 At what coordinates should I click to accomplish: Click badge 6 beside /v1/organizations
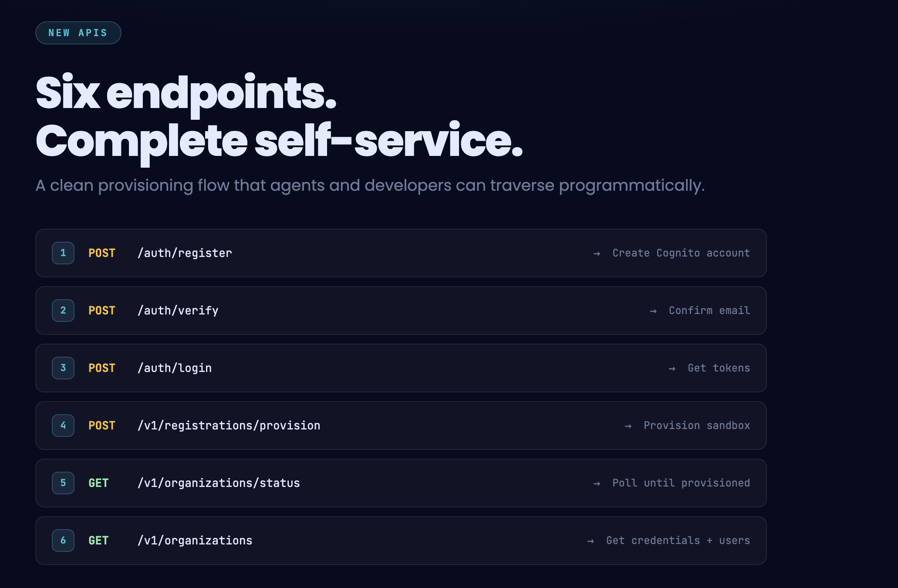click(63, 541)
